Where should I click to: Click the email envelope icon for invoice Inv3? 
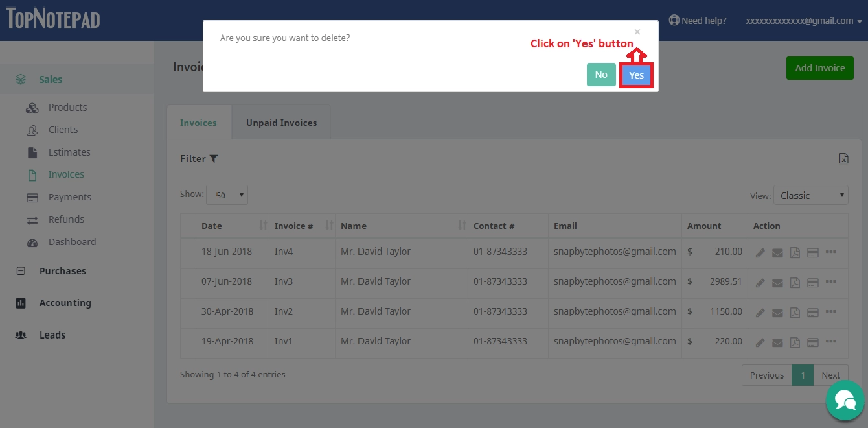point(777,281)
